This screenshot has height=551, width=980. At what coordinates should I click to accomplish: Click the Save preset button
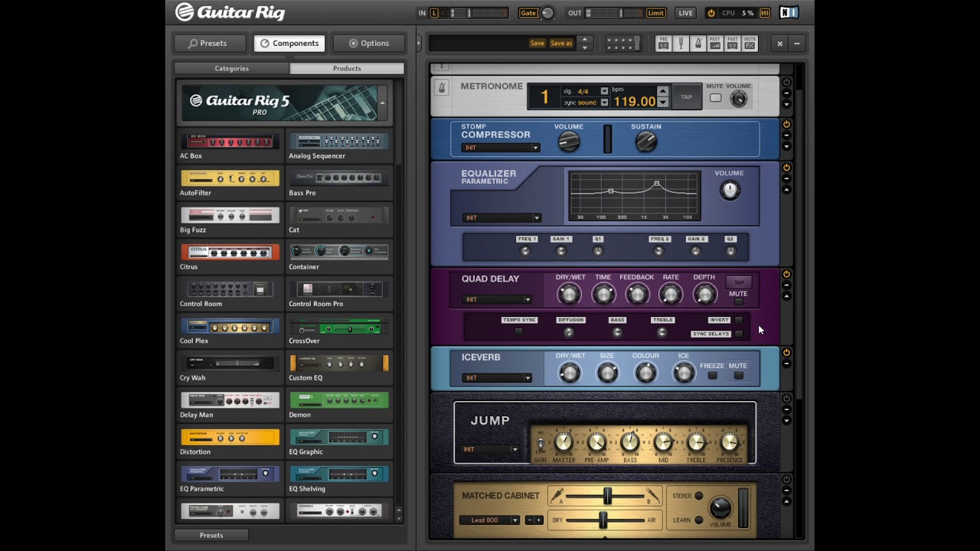point(537,44)
